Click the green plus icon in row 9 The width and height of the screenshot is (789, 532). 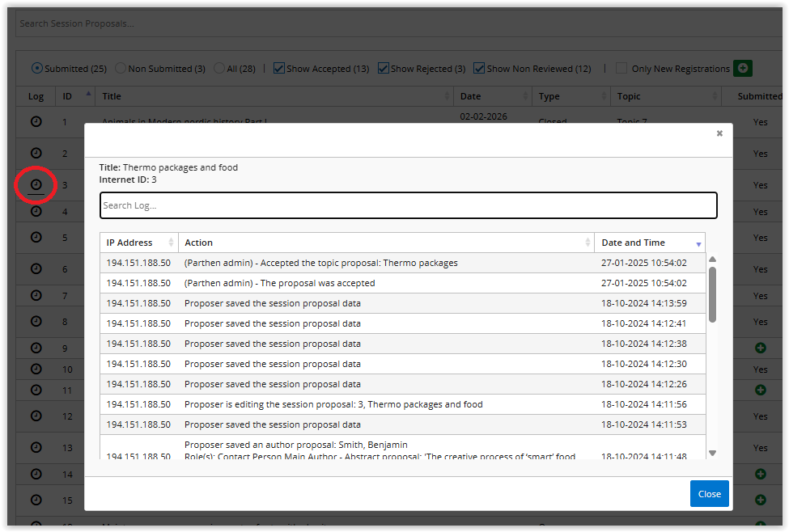coord(760,348)
